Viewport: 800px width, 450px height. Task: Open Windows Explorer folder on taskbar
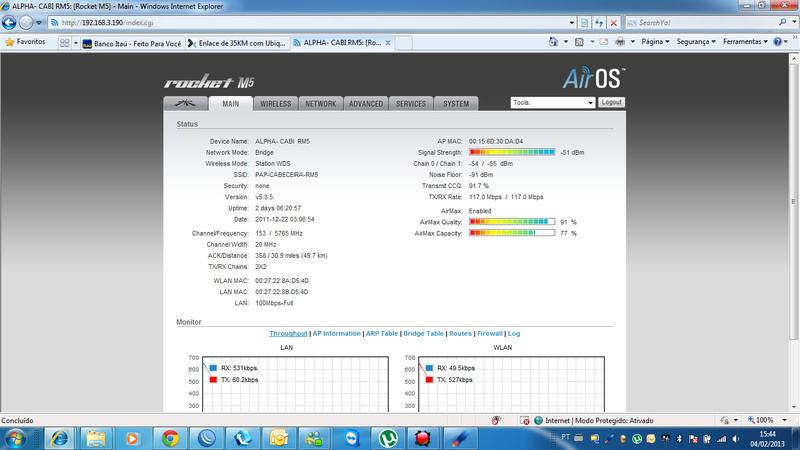point(95,439)
